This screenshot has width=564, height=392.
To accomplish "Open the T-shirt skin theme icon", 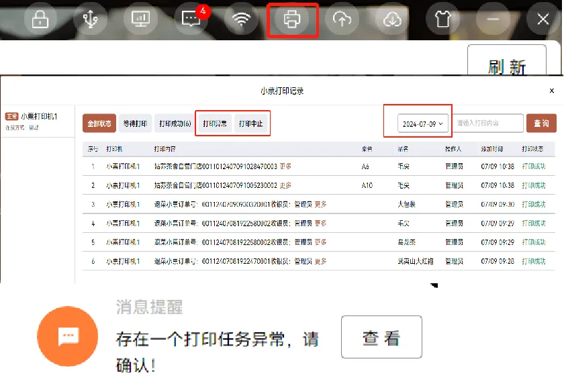I will (x=442, y=19).
